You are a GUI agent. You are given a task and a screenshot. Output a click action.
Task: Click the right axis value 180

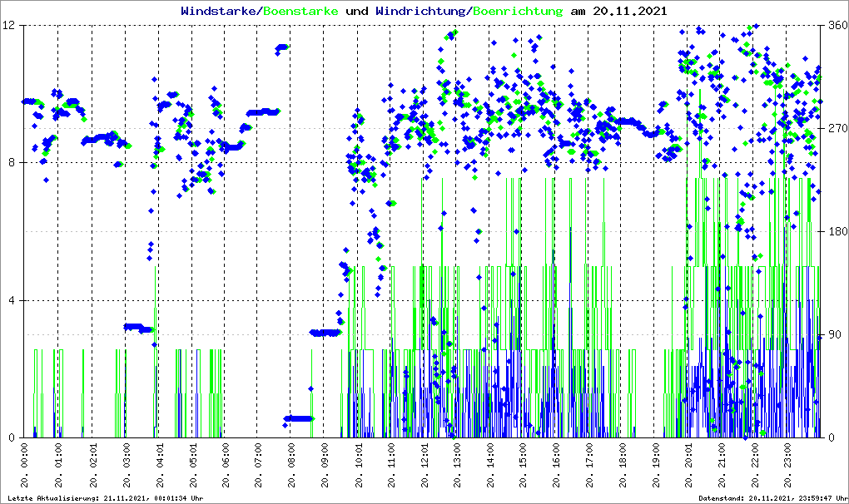[837, 232]
